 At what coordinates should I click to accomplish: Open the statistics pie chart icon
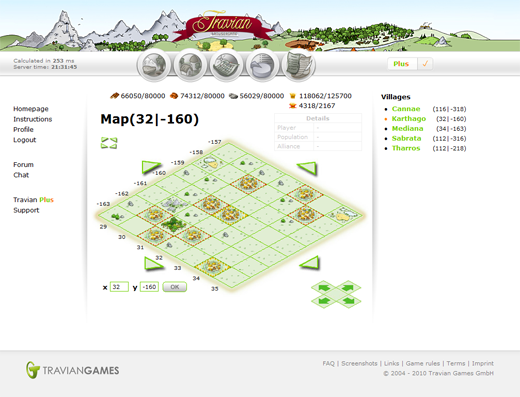pyautogui.click(x=263, y=65)
